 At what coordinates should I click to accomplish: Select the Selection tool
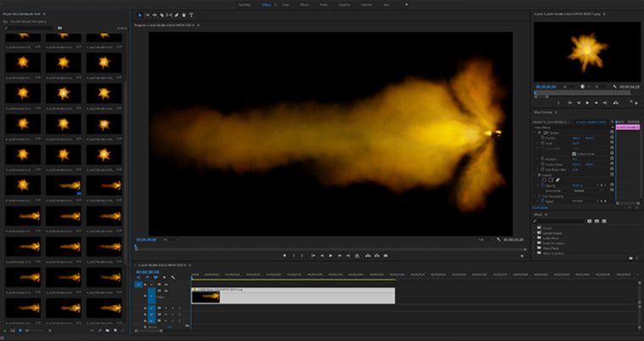click(x=140, y=15)
